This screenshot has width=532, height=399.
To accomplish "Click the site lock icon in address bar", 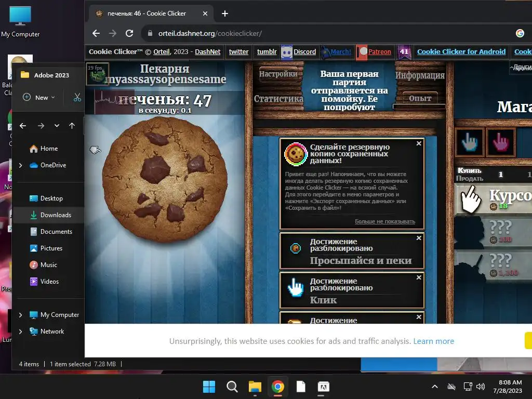I will 150,33.
